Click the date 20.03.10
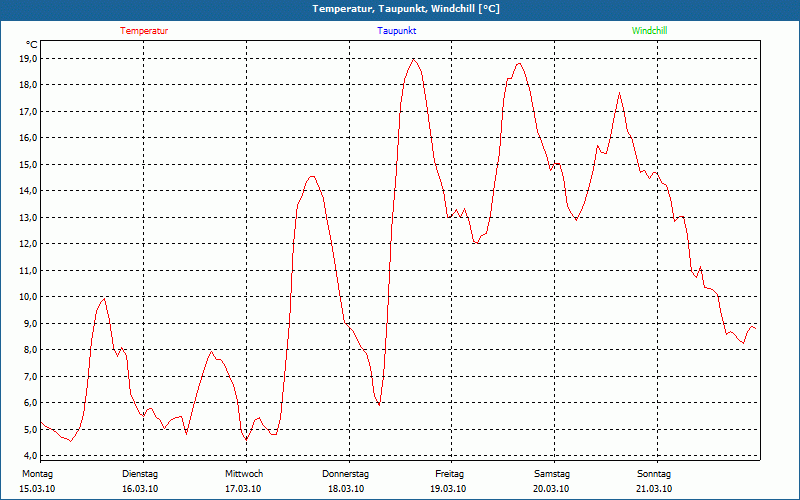The image size is (800, 500). pos(551,489)
